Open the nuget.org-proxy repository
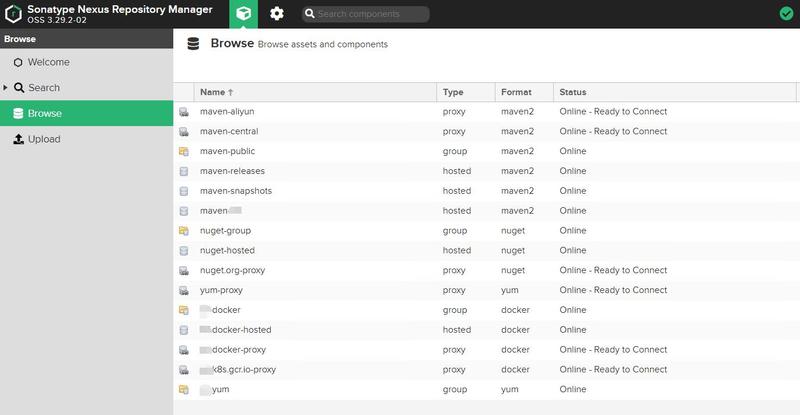Viewport: 800px width, 415px height. click(232, 271)
